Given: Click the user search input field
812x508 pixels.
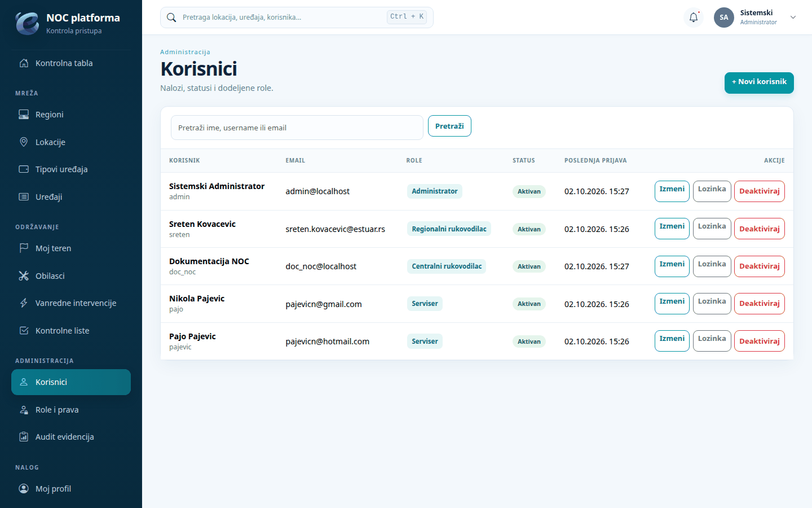Looking at the screenshot, I should pyautogui.click(x=297, y=128).
